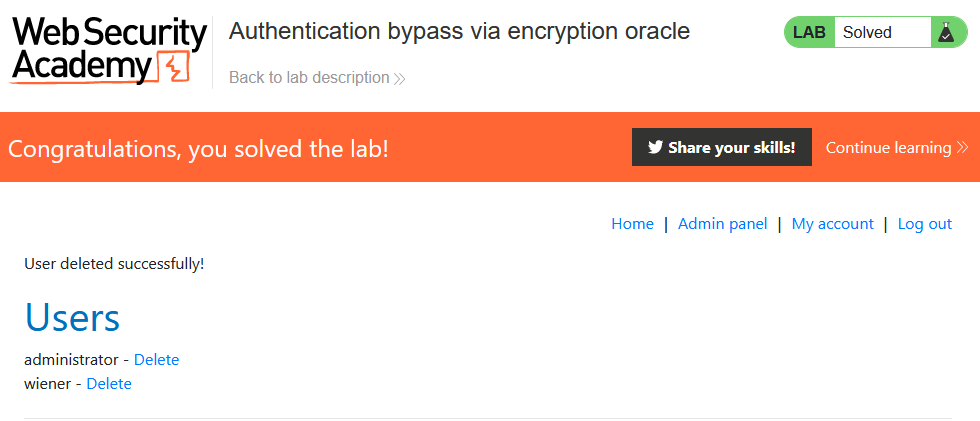Delete the administrator user
The height and width of the screenshot is (421, 980).
click(156, 360)
